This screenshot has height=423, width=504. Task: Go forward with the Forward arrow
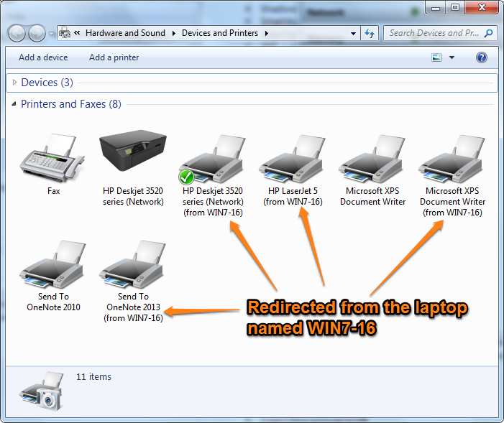pyautogui.click(x=37, y=33)
